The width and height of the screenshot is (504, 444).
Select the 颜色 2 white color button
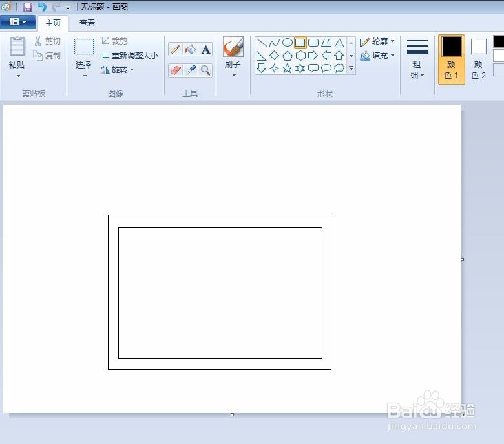coord(478,59)
